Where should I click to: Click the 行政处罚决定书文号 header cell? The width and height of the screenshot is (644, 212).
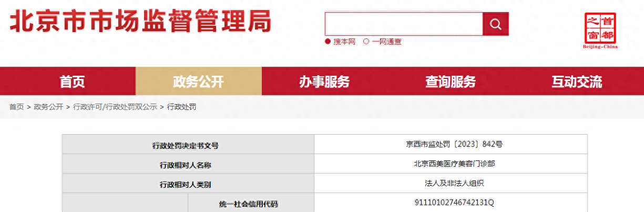click(188, 145)
